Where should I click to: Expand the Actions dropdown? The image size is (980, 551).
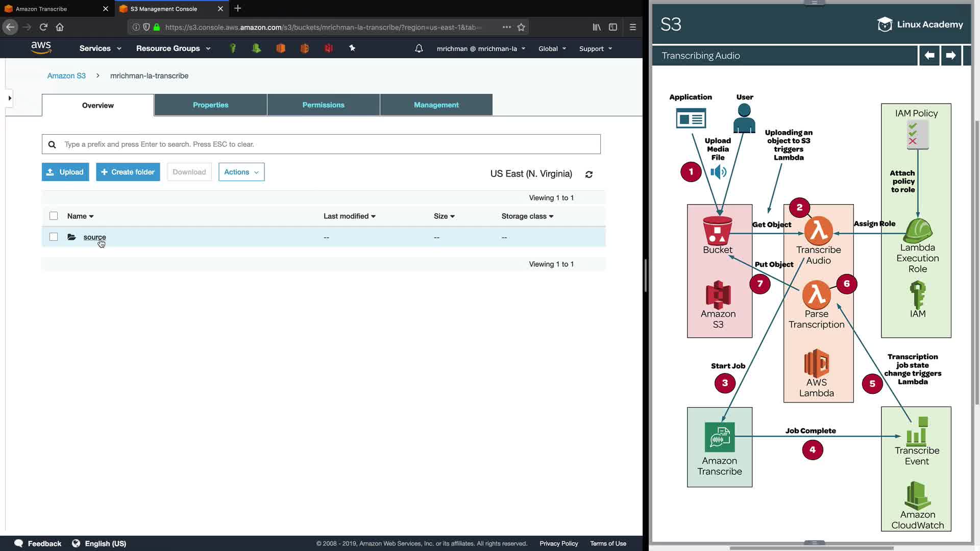point(241,172)
